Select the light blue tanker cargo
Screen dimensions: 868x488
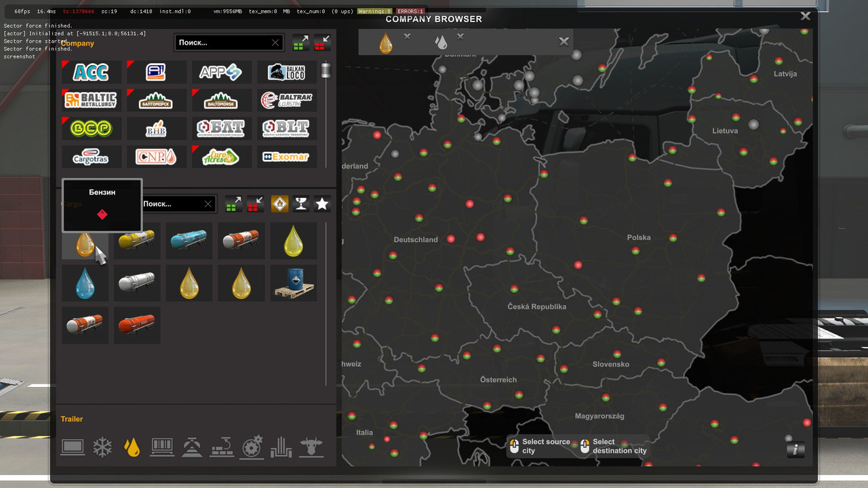[189, 241]
